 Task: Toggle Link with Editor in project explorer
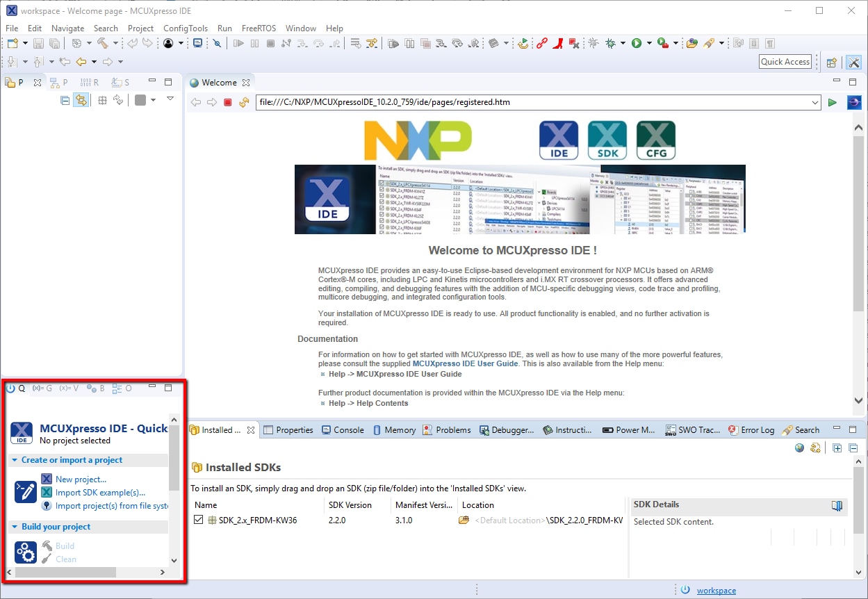pos(81,100)
